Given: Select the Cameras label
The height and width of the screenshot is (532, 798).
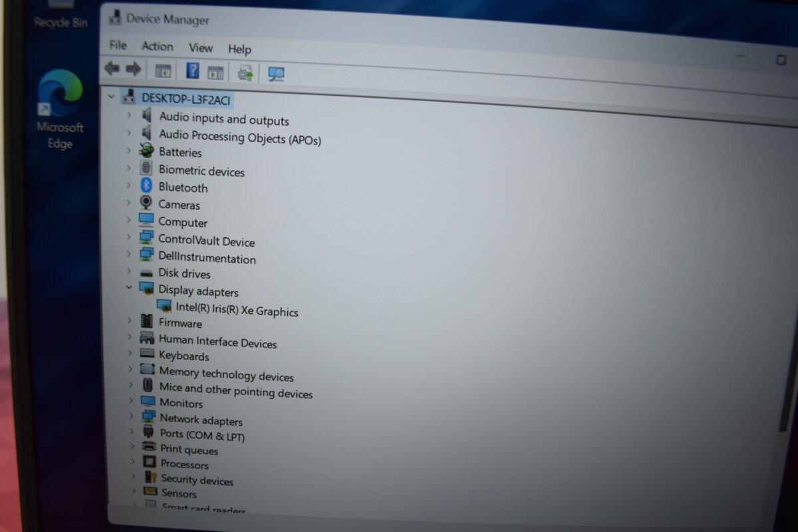Looking at the screenshot, I should pos(179,205).
